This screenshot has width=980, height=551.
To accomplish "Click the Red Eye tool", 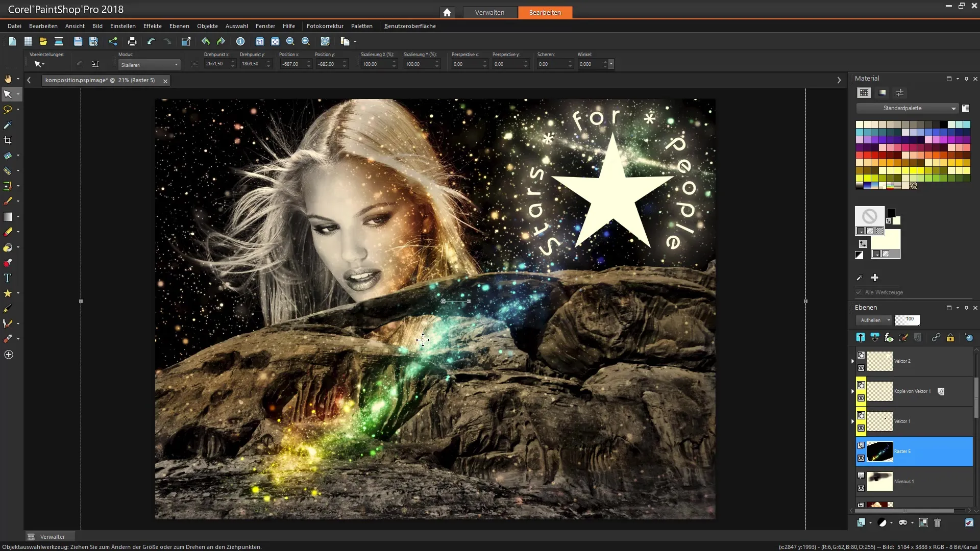I will click(x=8, y=263).
